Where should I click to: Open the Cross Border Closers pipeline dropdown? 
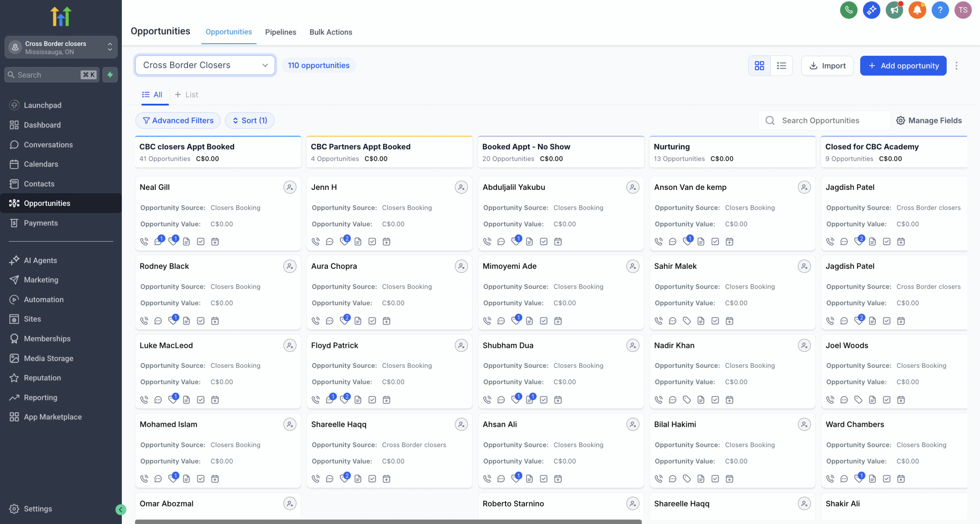(x=205, y=65)
